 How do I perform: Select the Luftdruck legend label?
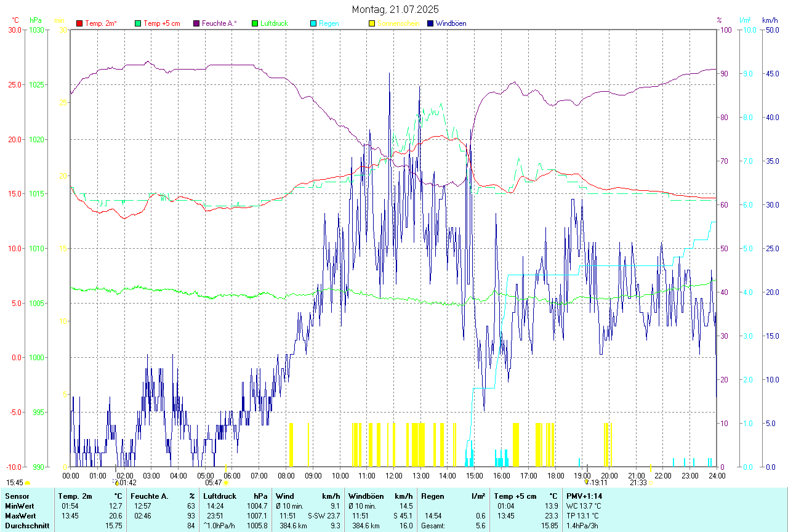(x=274, y=23)
